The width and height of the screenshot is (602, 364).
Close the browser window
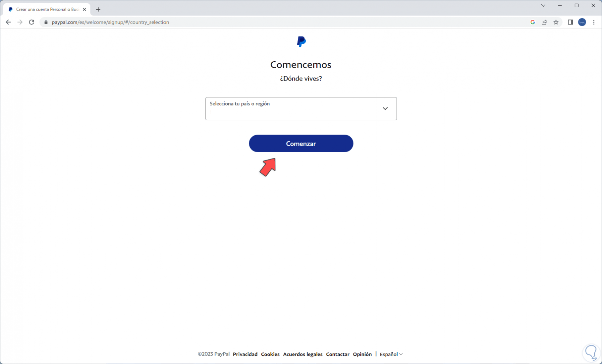[x=593, y=5]
